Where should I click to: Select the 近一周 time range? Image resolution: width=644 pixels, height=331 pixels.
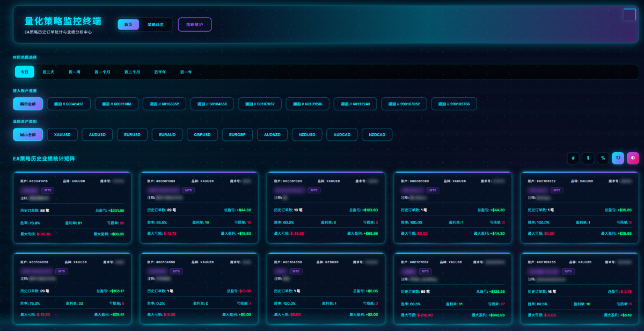point(75,72)
